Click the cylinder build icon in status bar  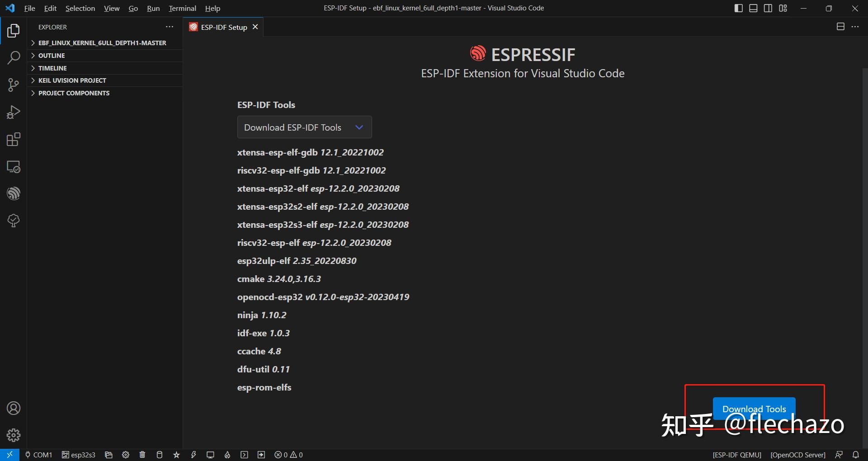point(159,455)
